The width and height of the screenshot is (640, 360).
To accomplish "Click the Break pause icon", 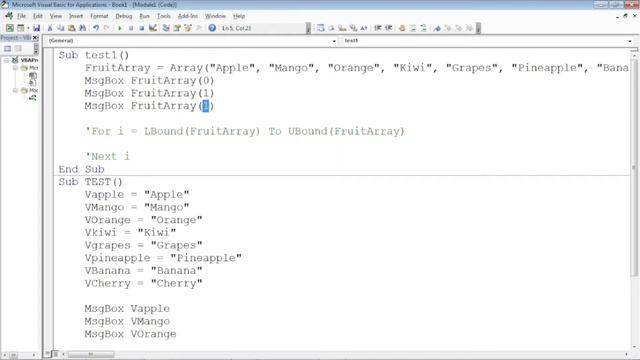I will [x=131, y=28].
